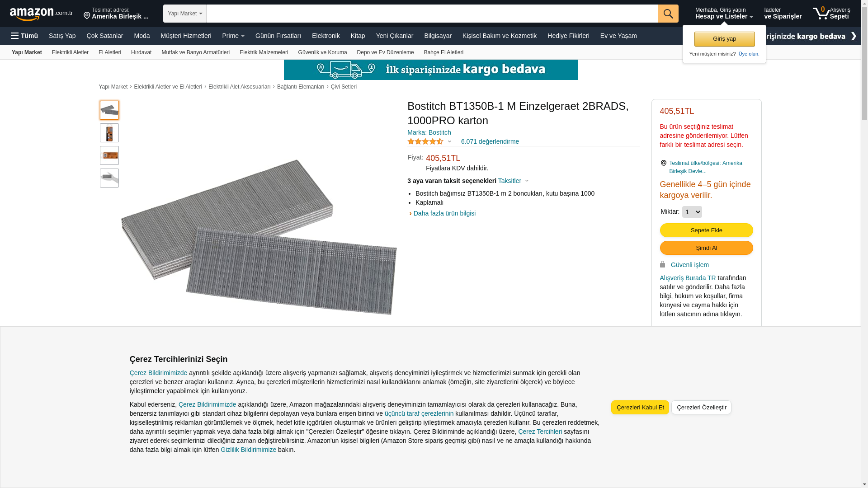Image resolution: width=868 pixels, height=488 pixels.
Task: Click the Marka: Bostitch brand link
Action: (429, 132)
